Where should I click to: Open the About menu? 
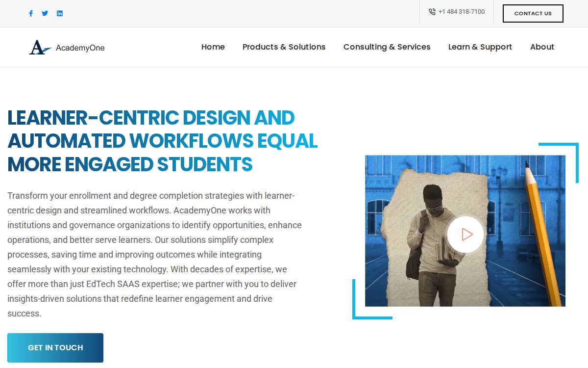pyautogui.click(x=542, y=47)
